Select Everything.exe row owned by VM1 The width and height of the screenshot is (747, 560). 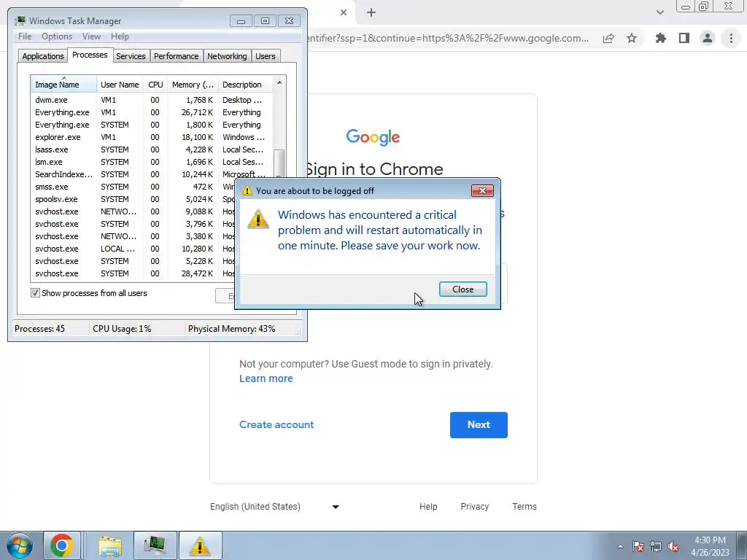[x=152, y=112]
